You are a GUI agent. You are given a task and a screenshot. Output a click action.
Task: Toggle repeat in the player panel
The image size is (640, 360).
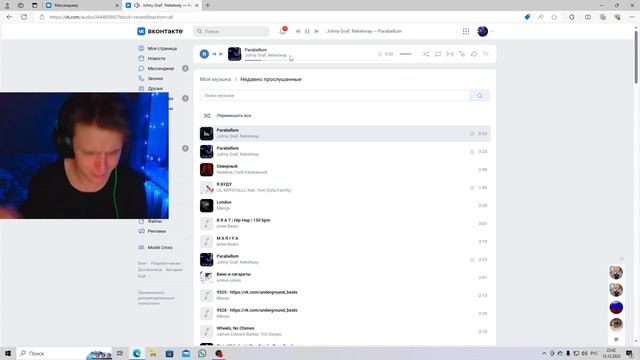(438, 54)
